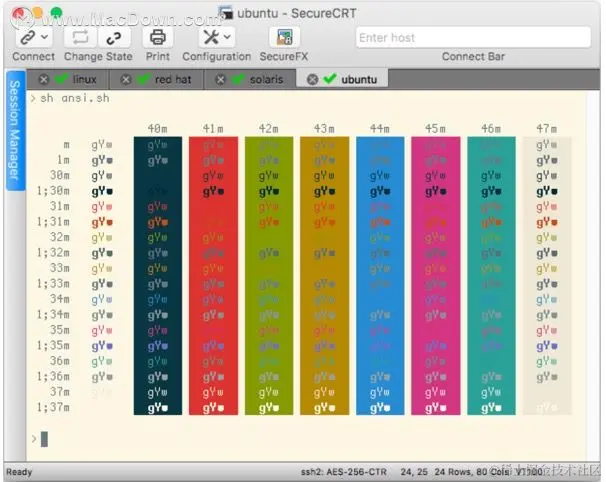The width and height of the screenshot is (606, 482).
Task: Click the 42m column header
Action: (269, 129)
